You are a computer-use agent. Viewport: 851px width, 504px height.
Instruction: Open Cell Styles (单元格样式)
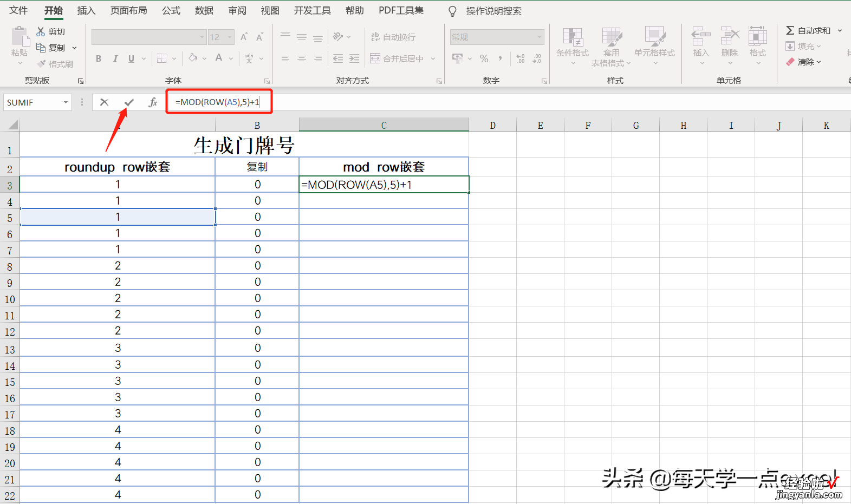(655, 46)
